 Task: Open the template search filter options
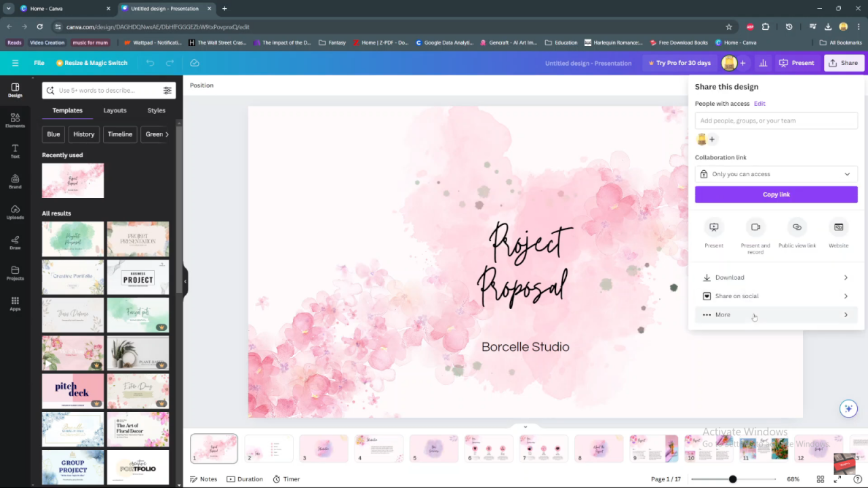[x=167, y=90]
